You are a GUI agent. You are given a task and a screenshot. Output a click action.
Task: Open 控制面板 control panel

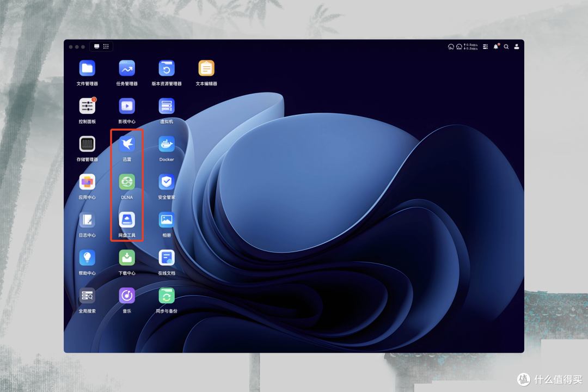(87, 106)
